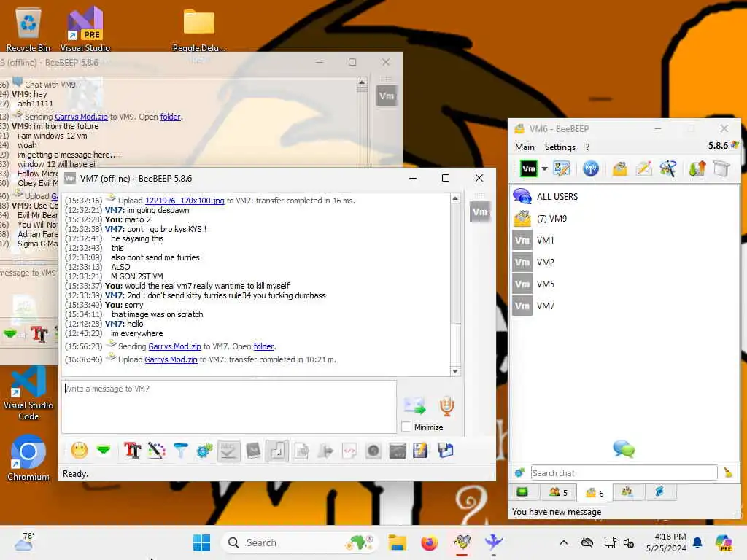Send a file using the green arrow icon
The width and height of the screenshot is (747, 560).
pos(414,405)
